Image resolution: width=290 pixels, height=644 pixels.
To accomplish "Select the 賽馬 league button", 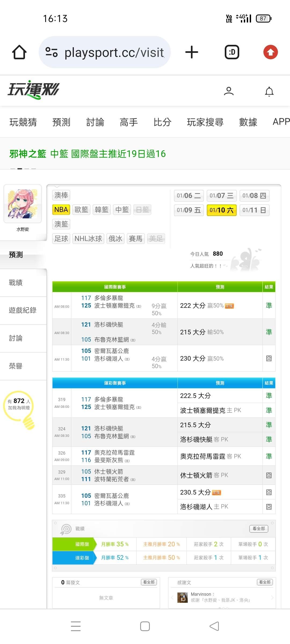I will coord(136,239).
